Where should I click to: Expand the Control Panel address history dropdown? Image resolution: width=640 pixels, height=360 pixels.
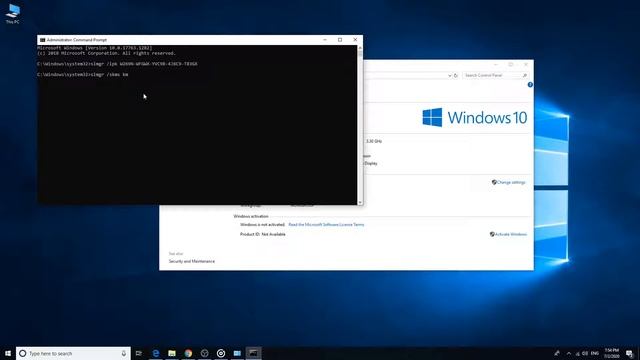pos(449,76)
